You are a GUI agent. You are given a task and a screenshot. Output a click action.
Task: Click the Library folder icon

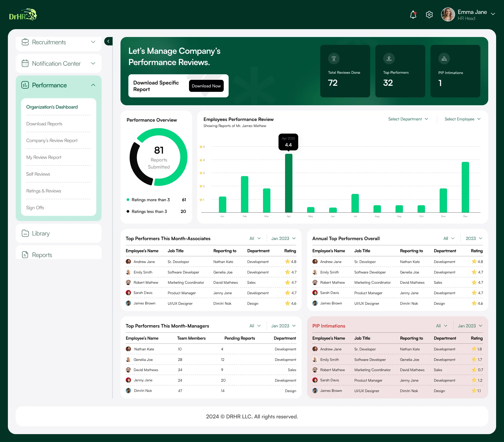click(25, 233)
